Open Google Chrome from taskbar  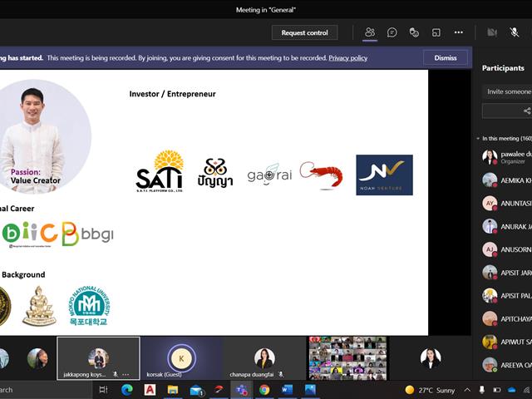pyautogui.click(x=264, y=390)
